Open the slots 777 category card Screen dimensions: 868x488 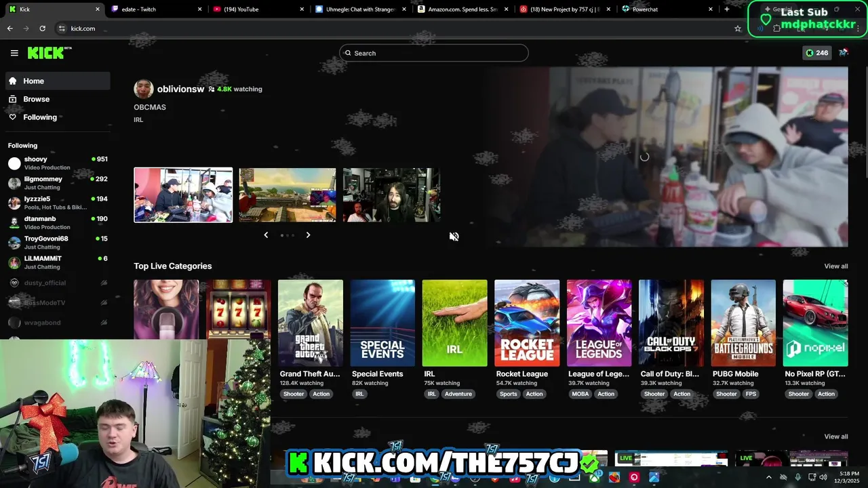(x=239, y=309)
